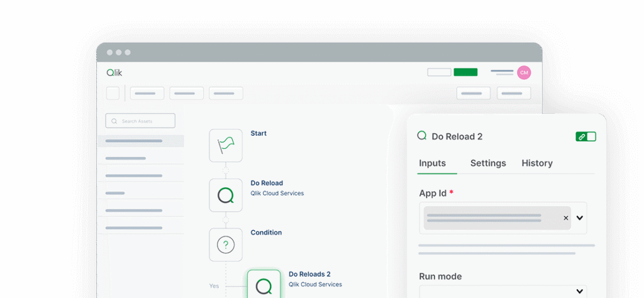Screen dimensions: 644x298
Task: Open the Run mode dropdown
Action: tap(503, 291)
